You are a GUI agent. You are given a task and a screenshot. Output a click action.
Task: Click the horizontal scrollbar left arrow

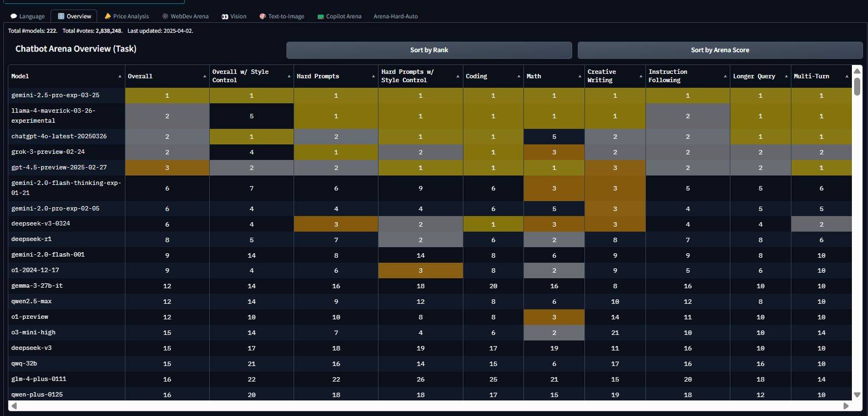click(14, 406)
